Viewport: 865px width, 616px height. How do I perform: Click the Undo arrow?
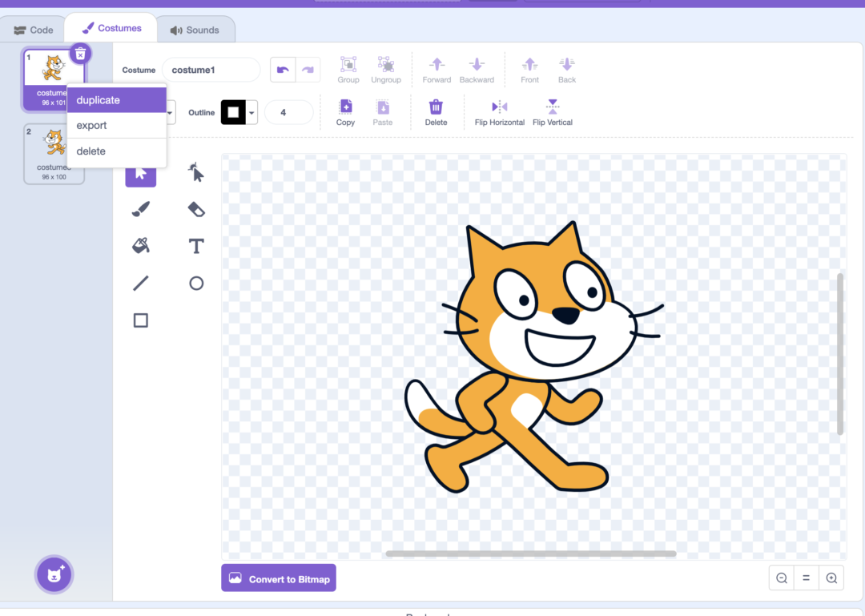click(x=283, y=70)
